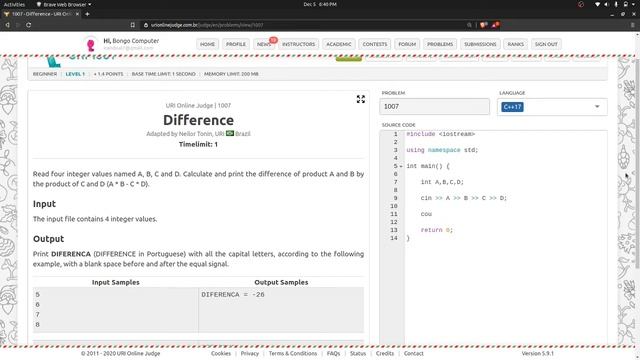This screenshot has width=640, height=360.
Task: Click the LEVEL 1 label
Action: point(75,74)
